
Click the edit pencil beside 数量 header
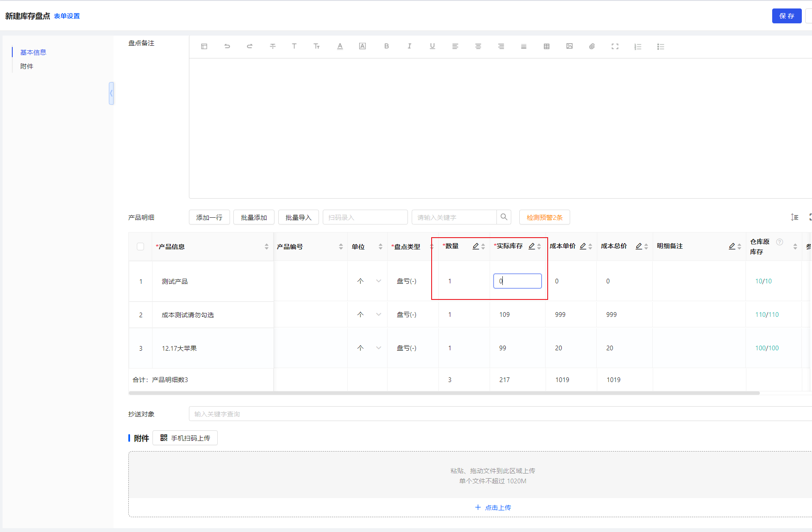point(476,246)
